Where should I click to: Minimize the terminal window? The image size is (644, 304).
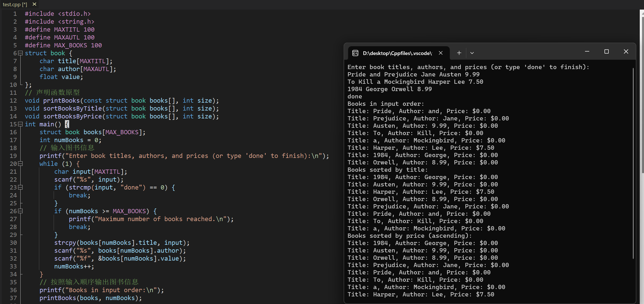[587, 52]
